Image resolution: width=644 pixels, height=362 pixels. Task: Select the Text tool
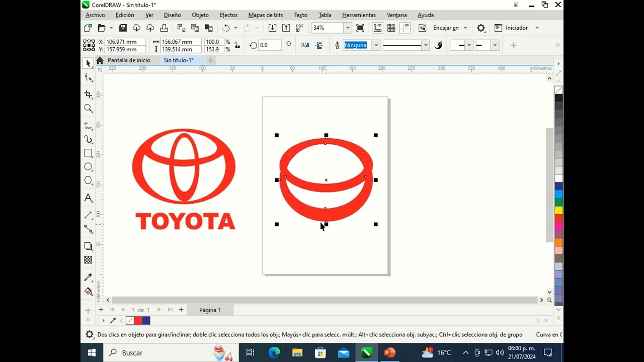tap(89, 198)
